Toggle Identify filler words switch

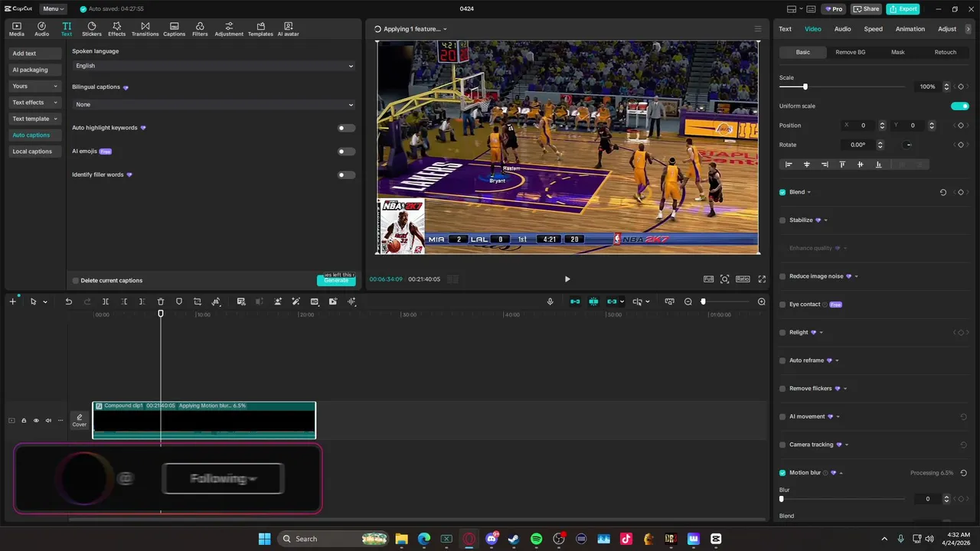tap(347, 174)
